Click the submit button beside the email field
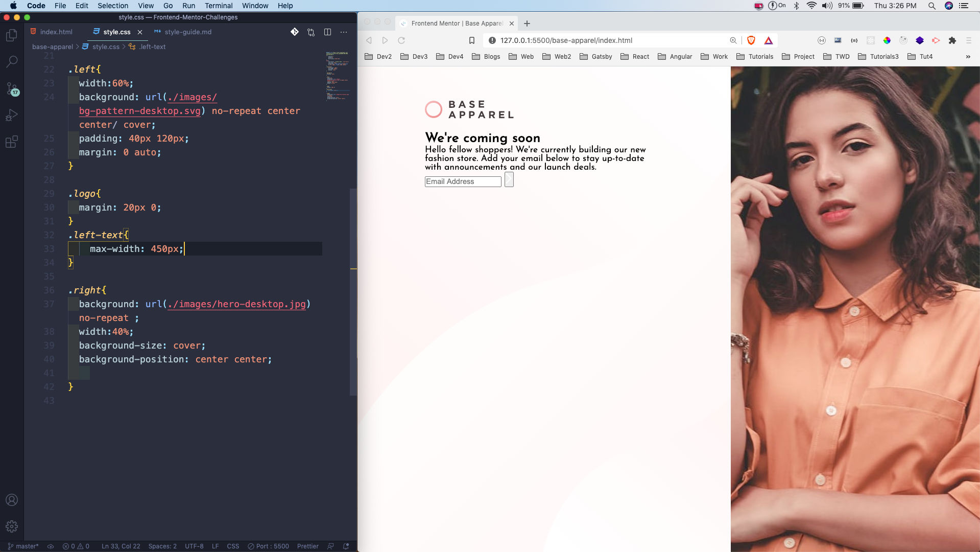 509,180
